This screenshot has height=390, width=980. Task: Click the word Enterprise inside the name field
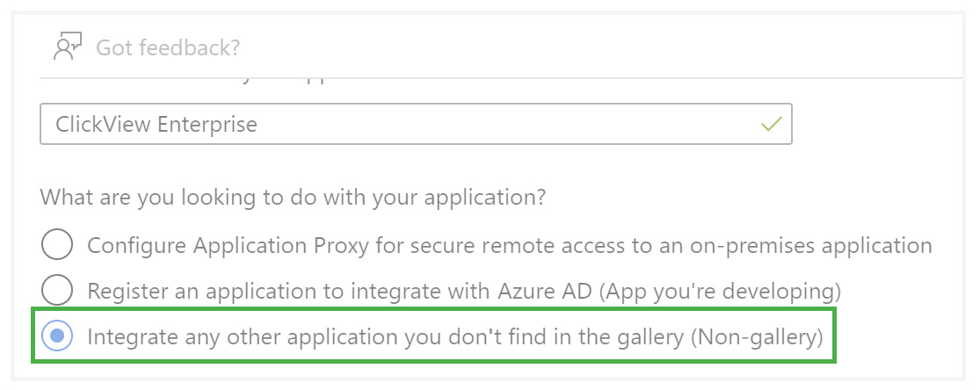click(x=207, y=125)
